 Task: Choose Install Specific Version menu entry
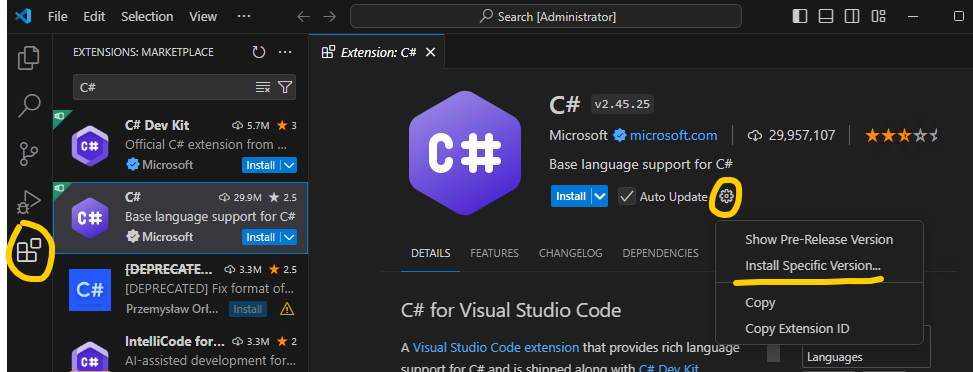pos(813,265)
